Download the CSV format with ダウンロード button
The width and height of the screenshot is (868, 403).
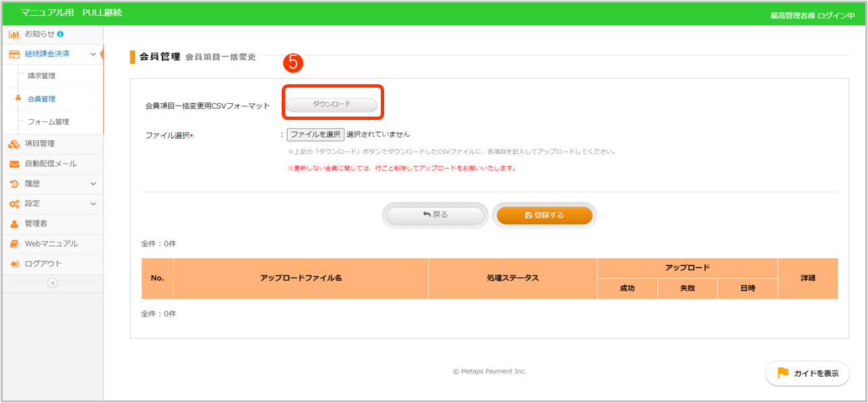[x=332, y=104]
